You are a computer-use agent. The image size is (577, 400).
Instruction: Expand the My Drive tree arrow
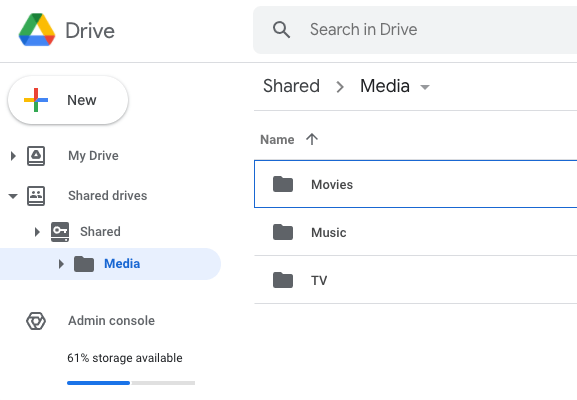[x=13, y=156]
